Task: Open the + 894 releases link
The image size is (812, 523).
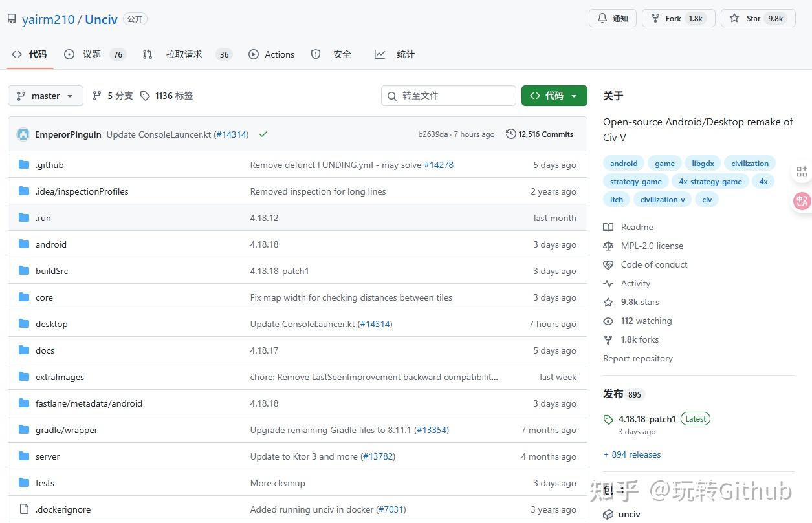Action: click(x=631, y=454)
